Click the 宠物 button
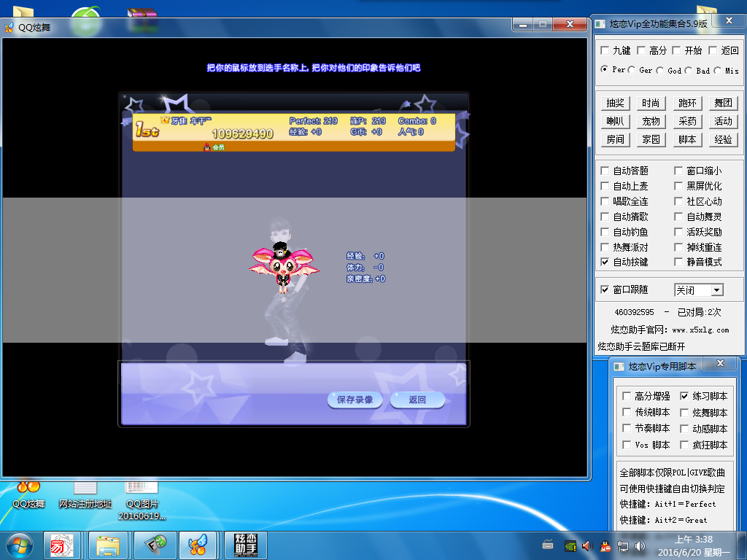The width and height of the screenshot is (747, 560). coord(651,121)
